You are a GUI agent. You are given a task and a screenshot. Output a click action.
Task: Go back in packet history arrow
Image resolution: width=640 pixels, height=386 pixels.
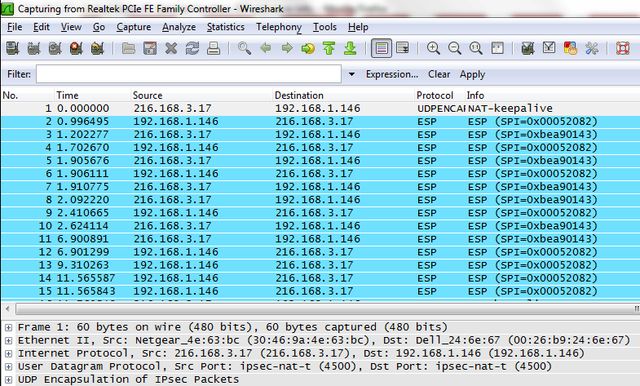tap(266, 48)
